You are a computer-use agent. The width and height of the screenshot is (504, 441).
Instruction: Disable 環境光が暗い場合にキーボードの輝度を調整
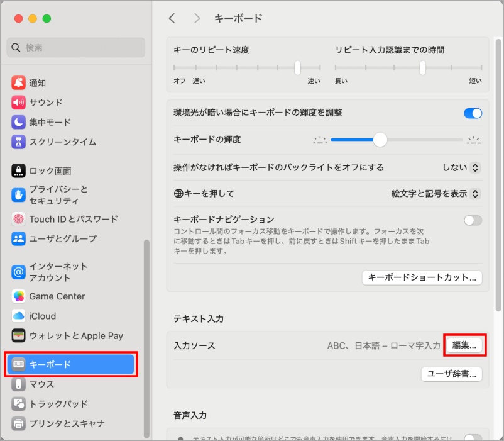click(x=473, y=113)
